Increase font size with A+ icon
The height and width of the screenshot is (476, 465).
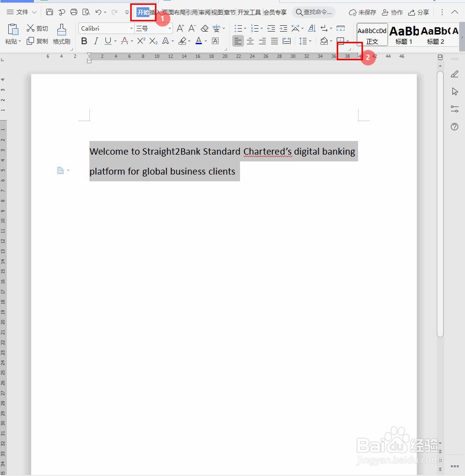[180, 28]
